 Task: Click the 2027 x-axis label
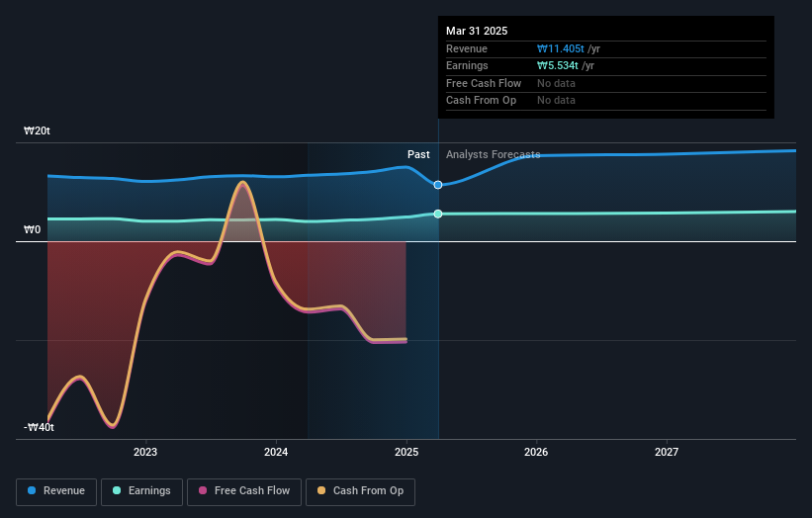(x=667, y=453)
